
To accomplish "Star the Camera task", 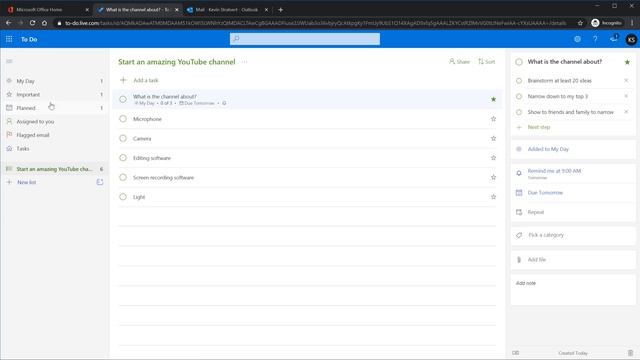I will click(x=493, y=138).
